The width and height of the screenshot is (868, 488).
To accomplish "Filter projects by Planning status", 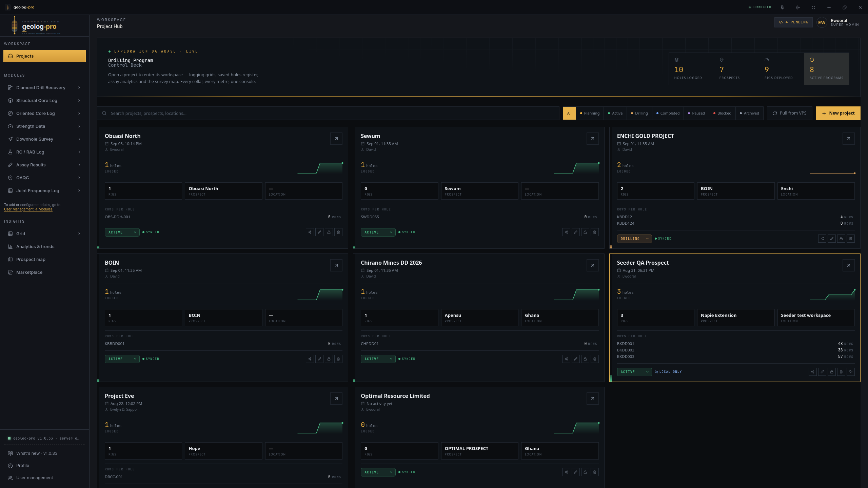I will pyautogui.click(x=590, y=113).
